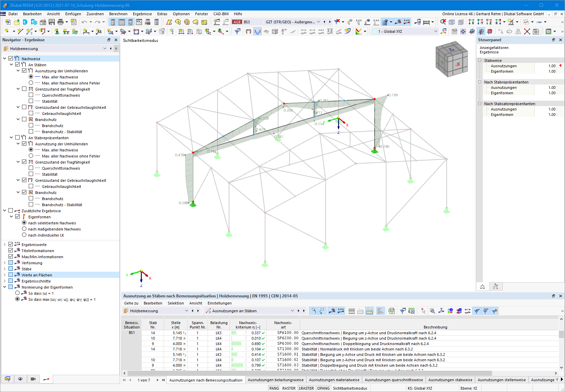
Task: Enable the Verformung checkbox
Action: [x=10, y=263]
